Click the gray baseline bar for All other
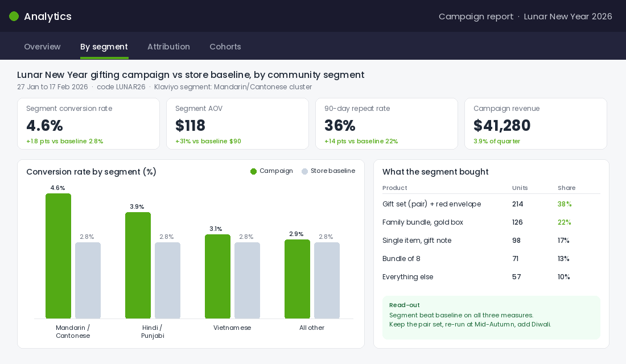The width and height of the screenshot is (626, 364). point(327,280)
